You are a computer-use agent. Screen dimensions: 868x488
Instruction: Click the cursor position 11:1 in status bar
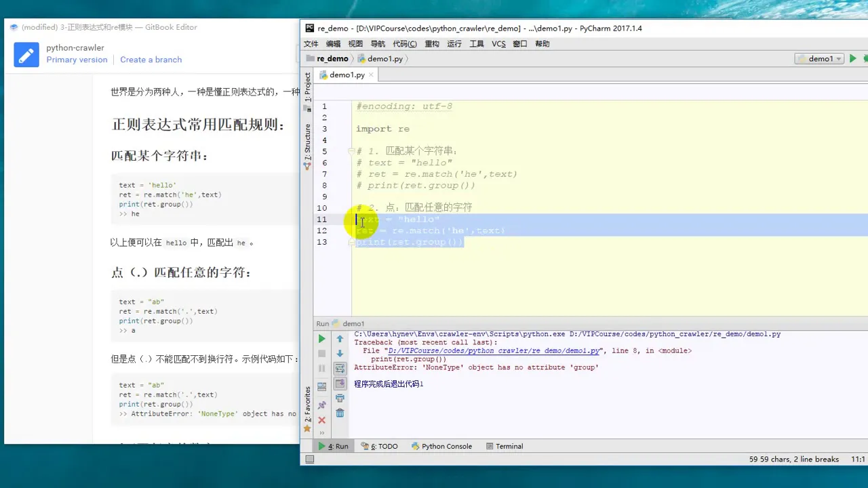(858, 460)
